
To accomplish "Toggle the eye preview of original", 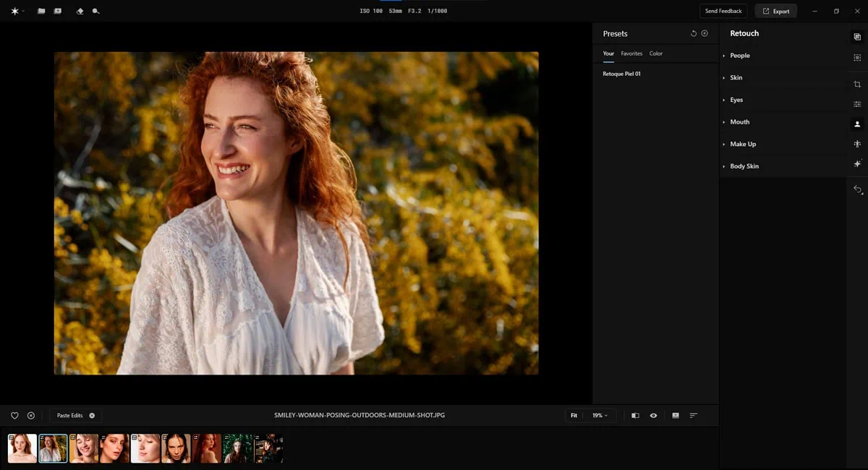I will pyautogui.click(x=653, y=416).
